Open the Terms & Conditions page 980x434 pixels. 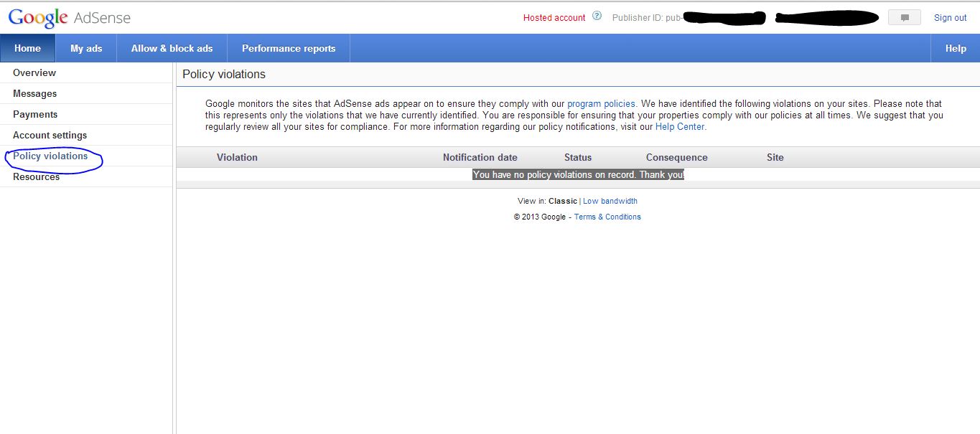coord(607,217)
